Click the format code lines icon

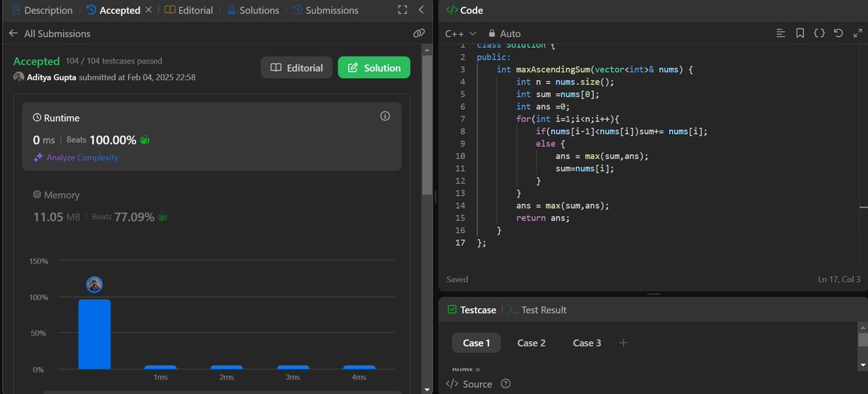pyautogui.click(x=780, y=33)
